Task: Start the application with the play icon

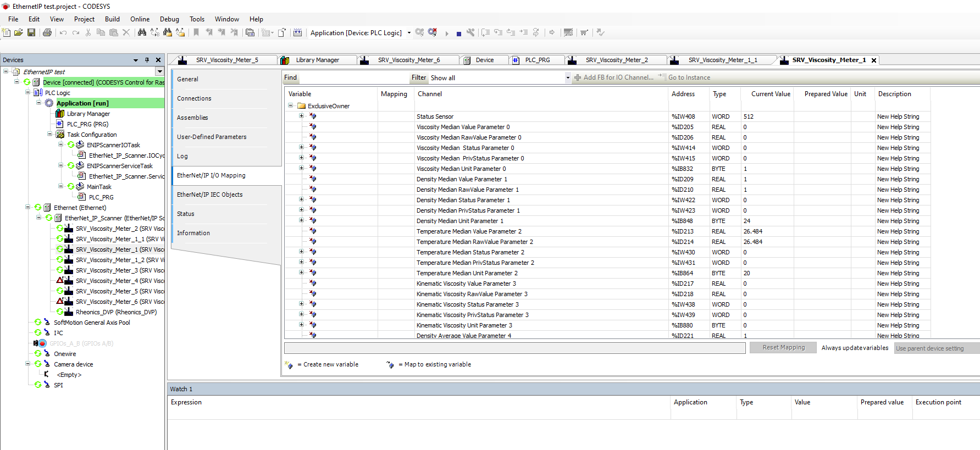Action: coord(447,33)
